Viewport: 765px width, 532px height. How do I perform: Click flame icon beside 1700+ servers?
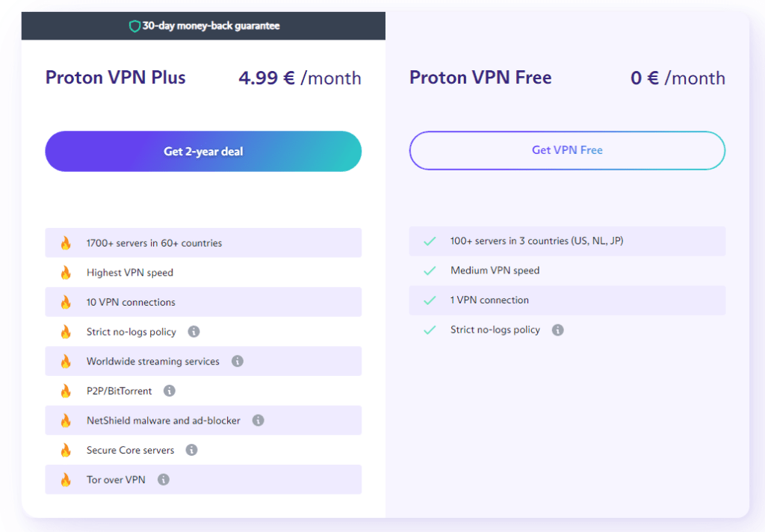66,243
